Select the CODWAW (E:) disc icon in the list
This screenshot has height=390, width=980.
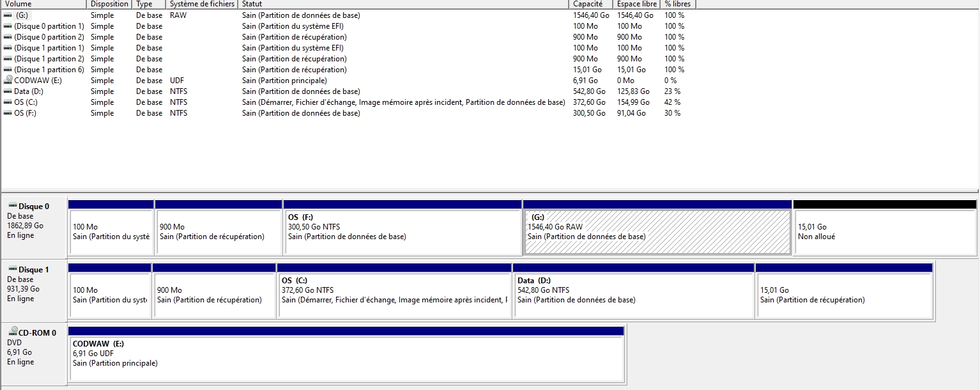(8, 81)
